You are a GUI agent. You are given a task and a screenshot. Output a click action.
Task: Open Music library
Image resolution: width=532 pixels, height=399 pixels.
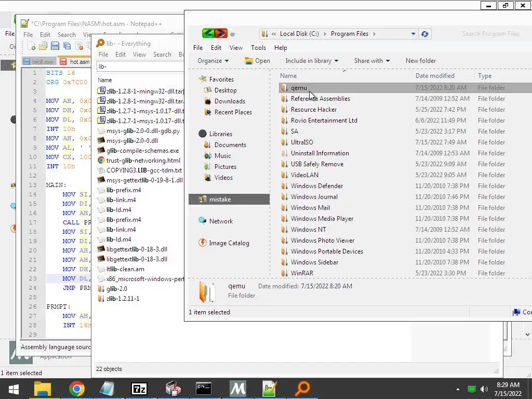click(x=222, y=156)
